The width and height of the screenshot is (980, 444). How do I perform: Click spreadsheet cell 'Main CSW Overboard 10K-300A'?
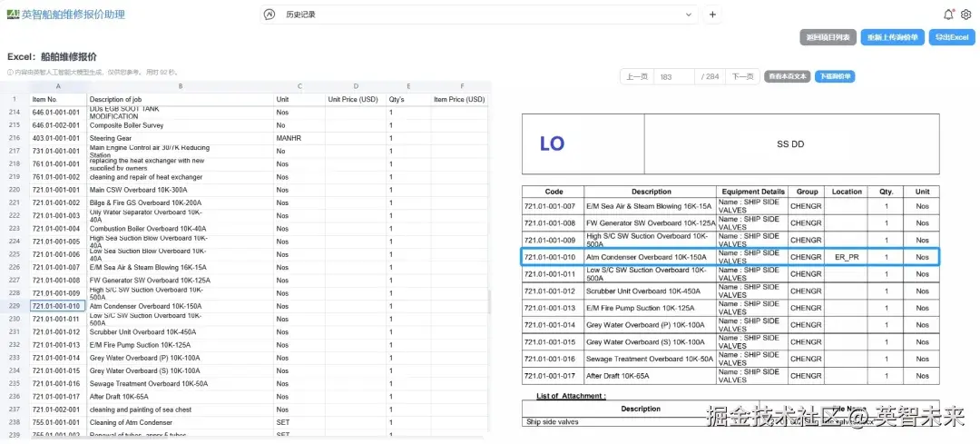[180, 190]
